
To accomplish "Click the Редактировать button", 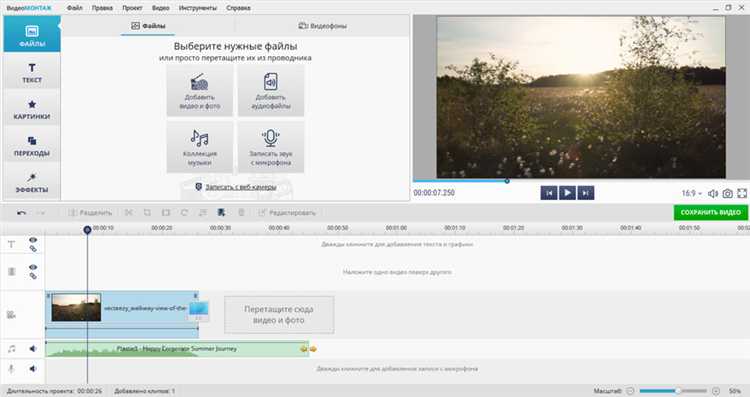I will point(287,213).
